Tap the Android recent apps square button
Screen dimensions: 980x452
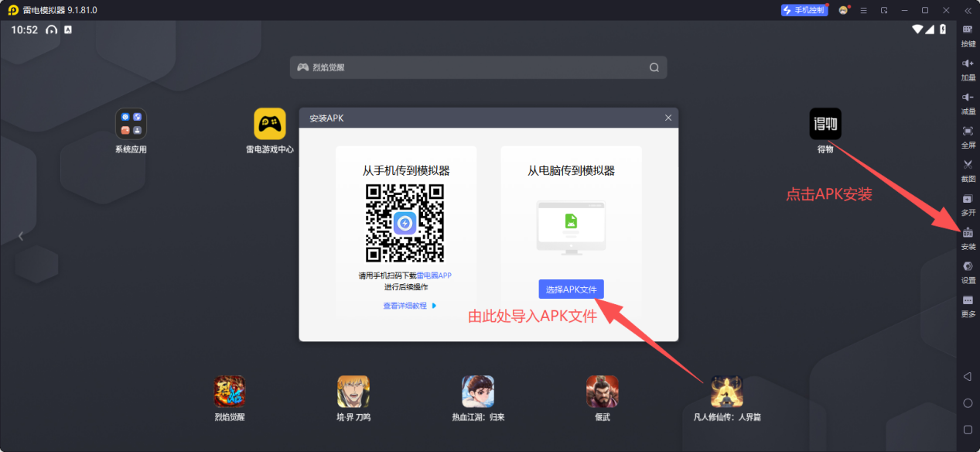[x=967, y=430]
